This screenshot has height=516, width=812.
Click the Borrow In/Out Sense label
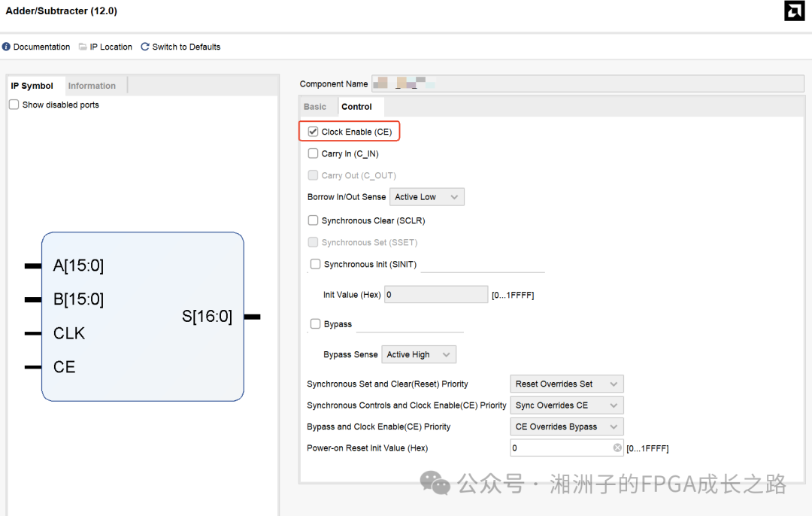coord(347,197)
